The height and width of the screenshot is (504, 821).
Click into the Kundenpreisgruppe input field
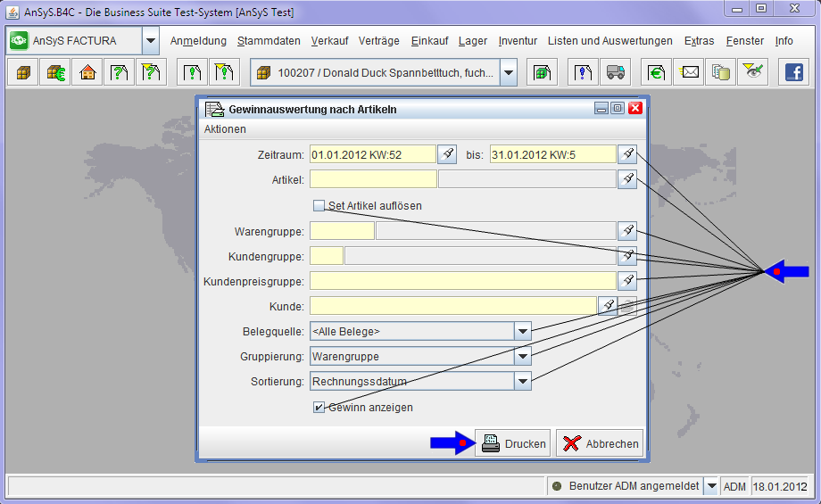tap(462, 281)
